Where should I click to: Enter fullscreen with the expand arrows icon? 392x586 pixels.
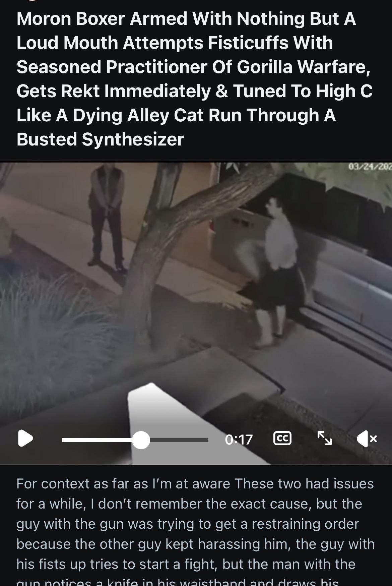tap(324, 438)
